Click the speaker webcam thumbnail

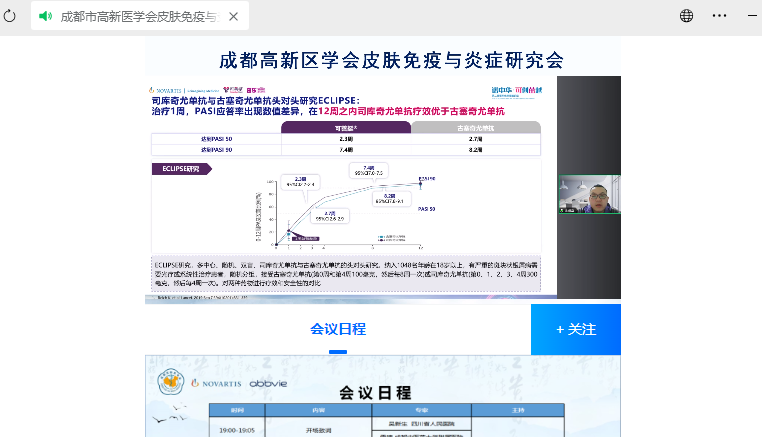589,196
